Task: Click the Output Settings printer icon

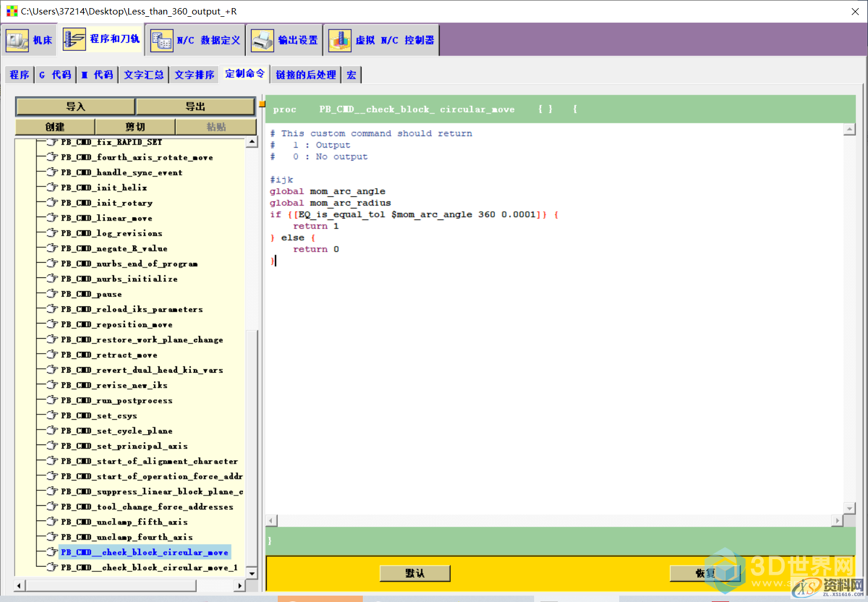Action: [262, 41]
